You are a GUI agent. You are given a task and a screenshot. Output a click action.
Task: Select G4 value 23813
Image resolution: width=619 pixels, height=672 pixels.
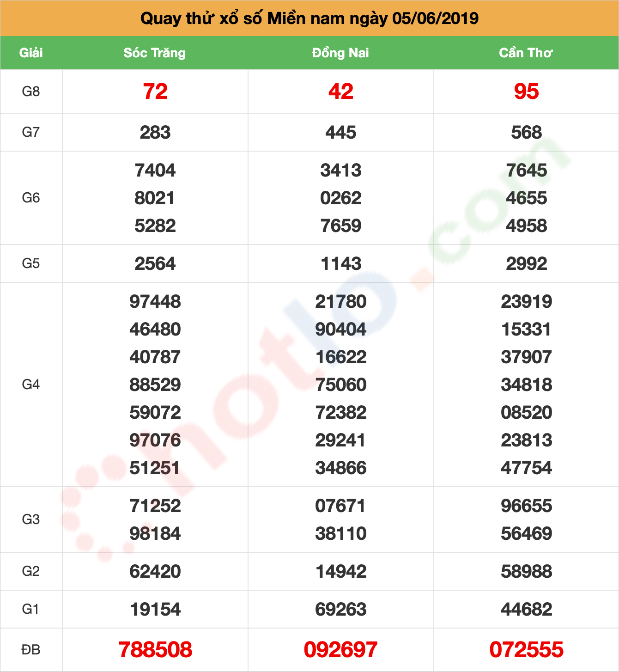pyautogui.click(x=527, y=440)
